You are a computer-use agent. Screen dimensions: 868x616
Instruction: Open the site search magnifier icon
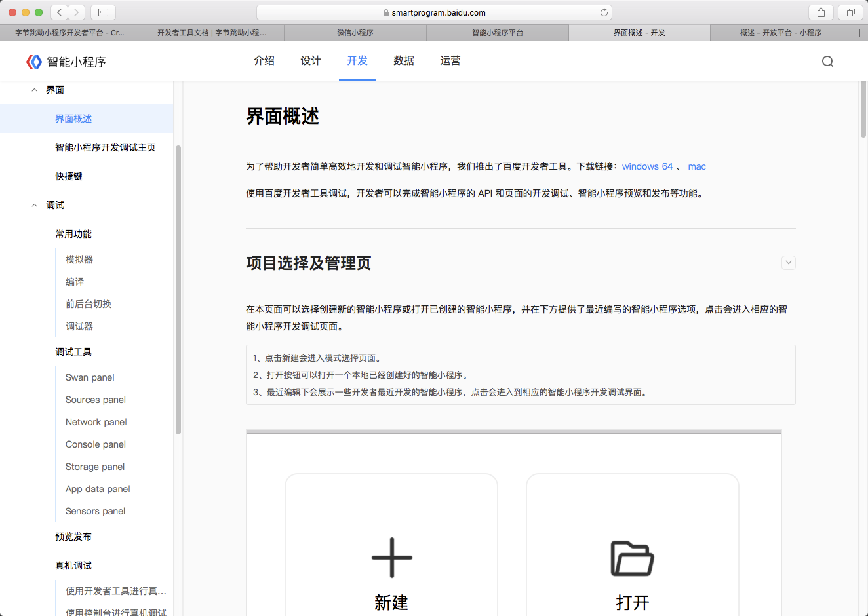[828, 61]
